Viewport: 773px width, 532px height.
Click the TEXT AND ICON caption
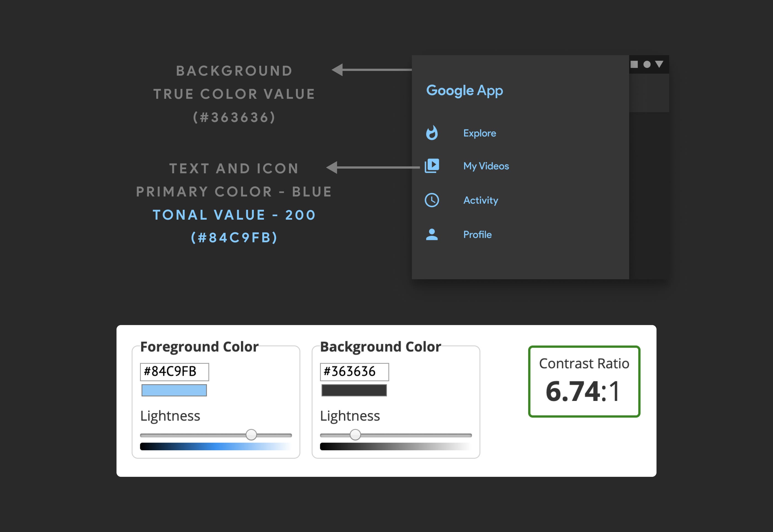[x=234, y=168]
